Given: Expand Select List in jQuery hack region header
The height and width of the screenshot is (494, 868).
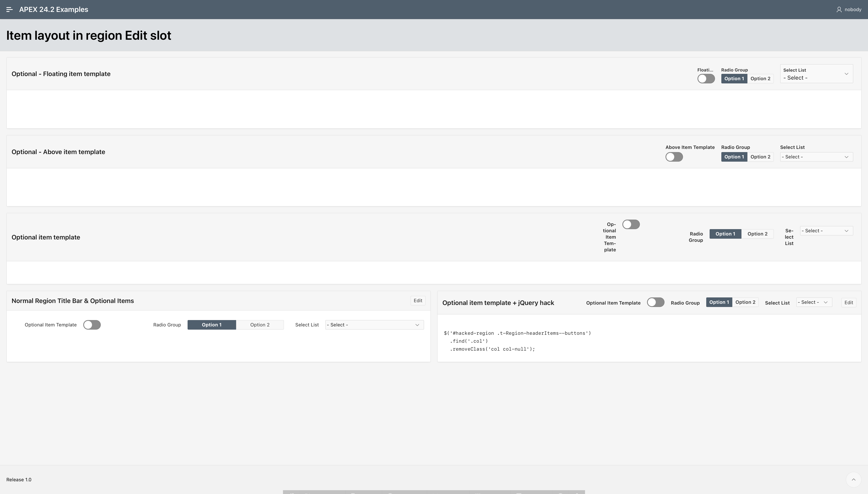Looking at the screenshot, I should [814, 302].
